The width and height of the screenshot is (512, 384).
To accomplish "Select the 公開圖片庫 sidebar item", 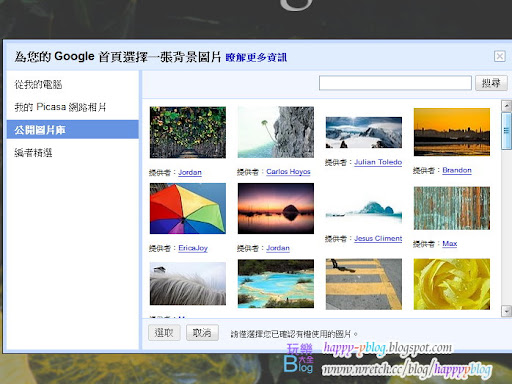I will (73, 129).
